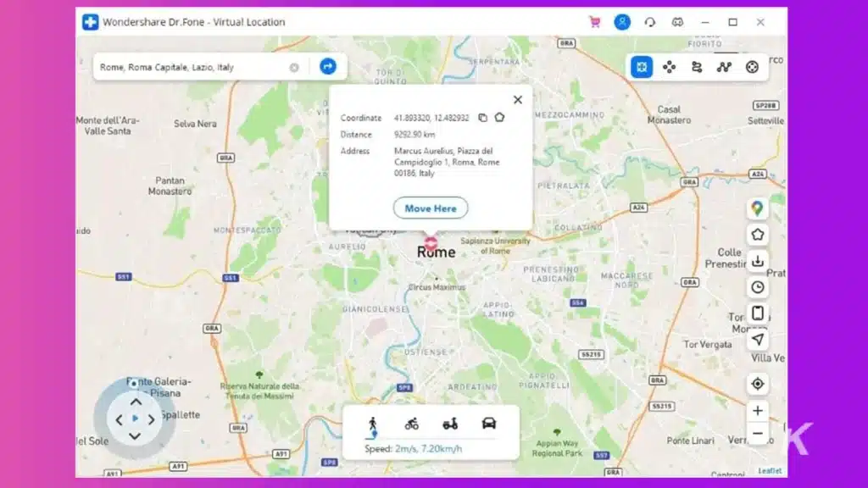Click the red location pin on Rome
This screenshot has width=868, height=488.
pos(431,242)
